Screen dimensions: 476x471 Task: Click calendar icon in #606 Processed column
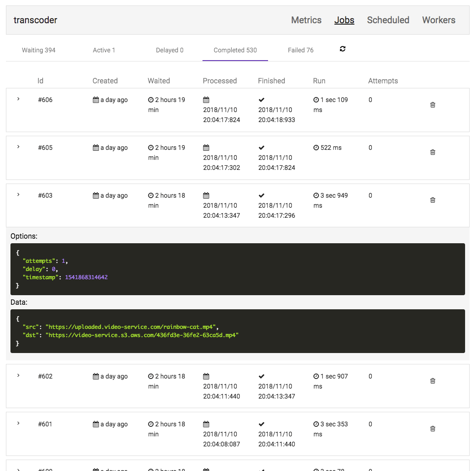(206, 100)
